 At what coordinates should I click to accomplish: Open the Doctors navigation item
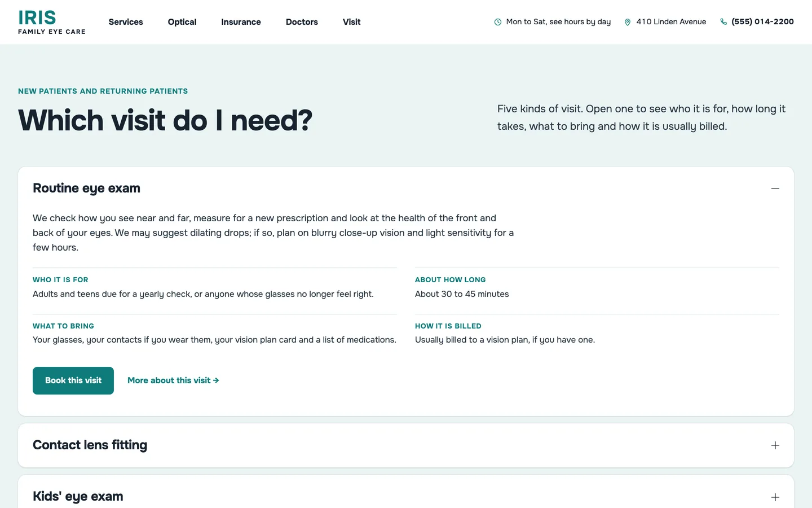click(302, 22)
